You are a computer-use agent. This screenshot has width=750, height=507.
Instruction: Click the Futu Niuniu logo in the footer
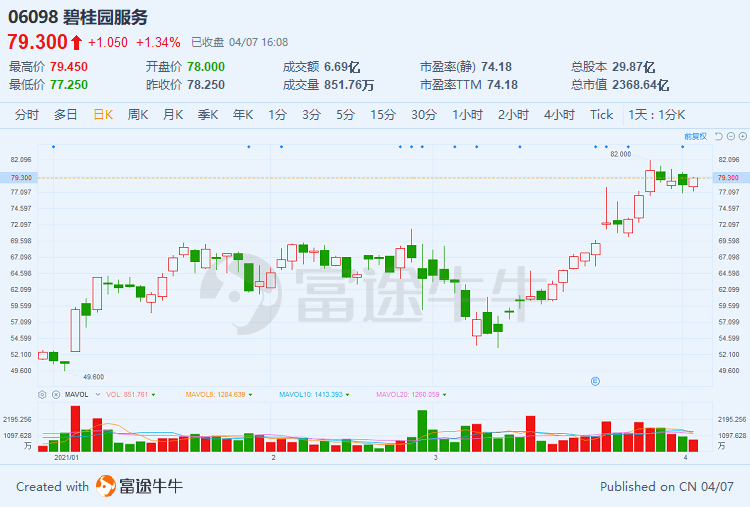point(139,486)
